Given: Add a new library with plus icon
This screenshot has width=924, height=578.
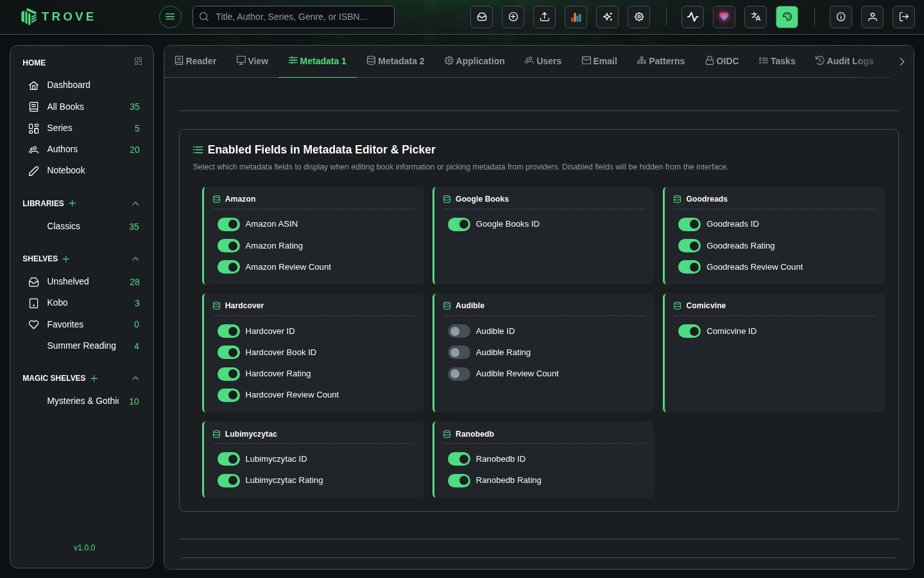Looking at the screenshot, I should pos(73,203).
